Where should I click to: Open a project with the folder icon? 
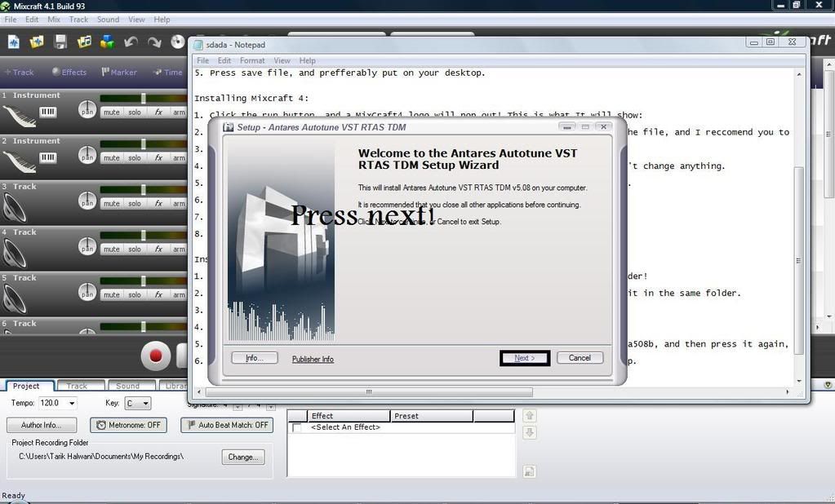pyautogui.click(x=37, y=42)
